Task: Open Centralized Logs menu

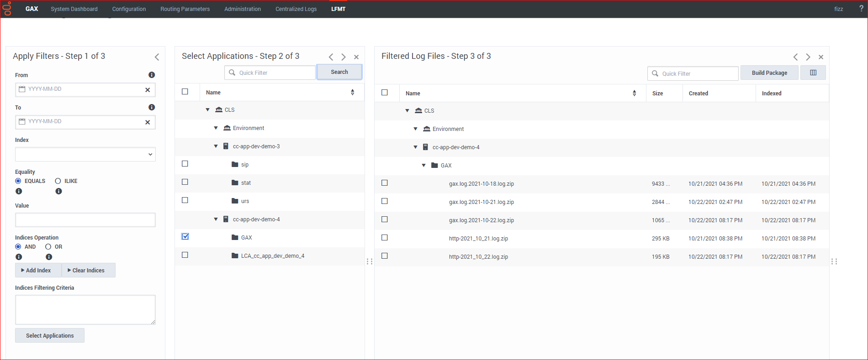Action: pos(296,9)
